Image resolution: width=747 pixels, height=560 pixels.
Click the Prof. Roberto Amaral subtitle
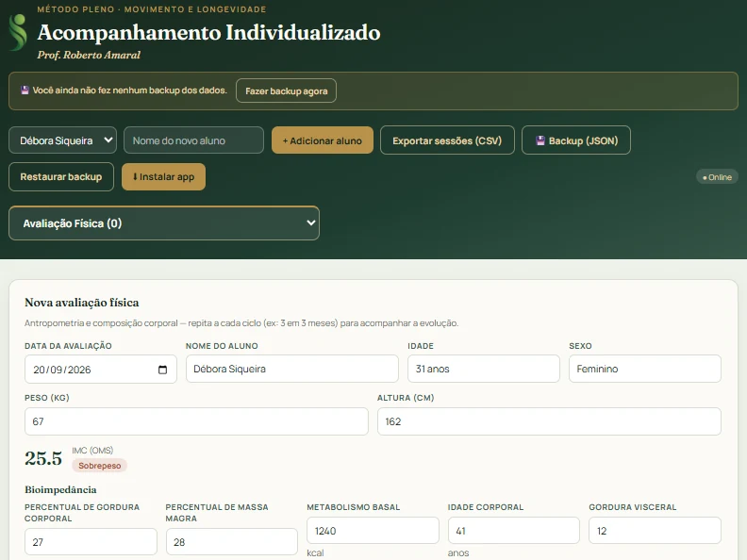click(89, 56)
